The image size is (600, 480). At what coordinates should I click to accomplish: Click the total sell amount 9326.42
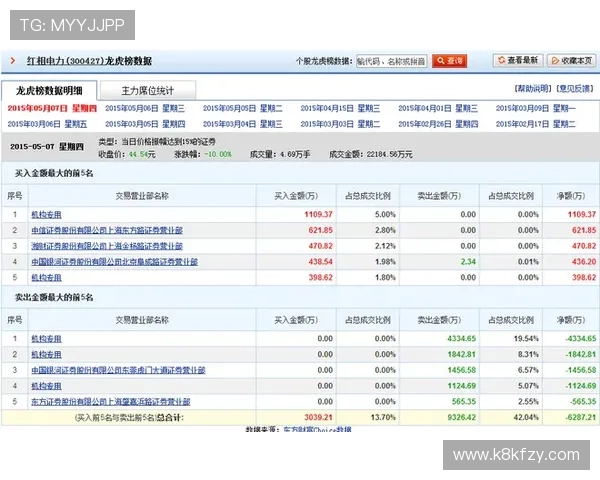461,417
